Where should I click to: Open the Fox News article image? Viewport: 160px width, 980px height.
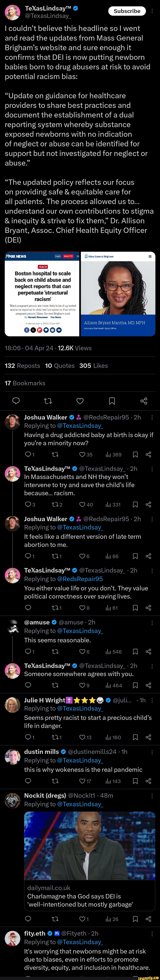coord(42,294)
